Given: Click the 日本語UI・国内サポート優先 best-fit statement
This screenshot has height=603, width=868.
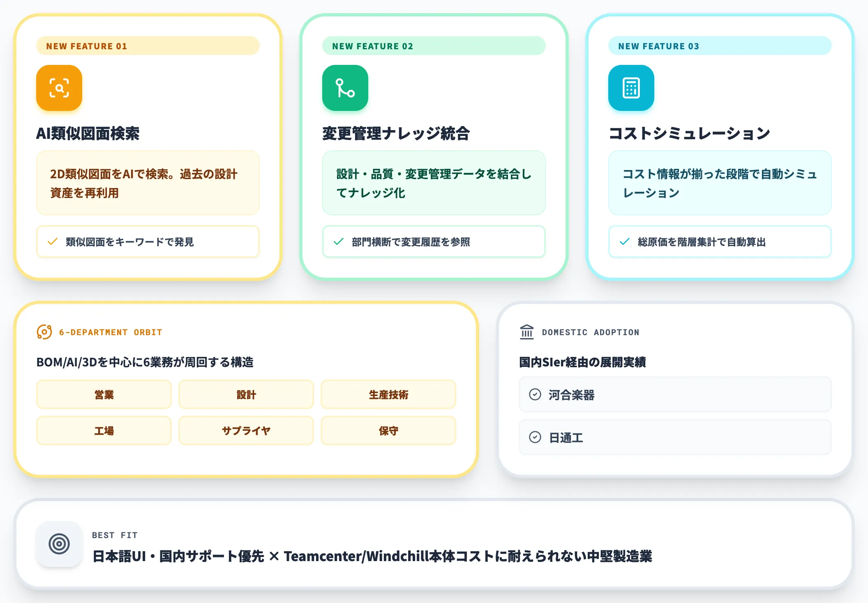Looking at the screenshot, I should click(x=372, y=556).
